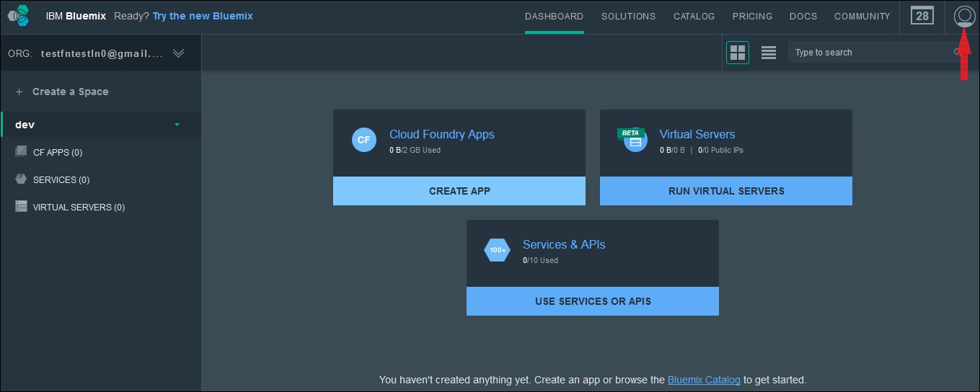The width and height of the screenshot is (980, 392).
Task: Select the dev space row
Action: coord(101,125)
